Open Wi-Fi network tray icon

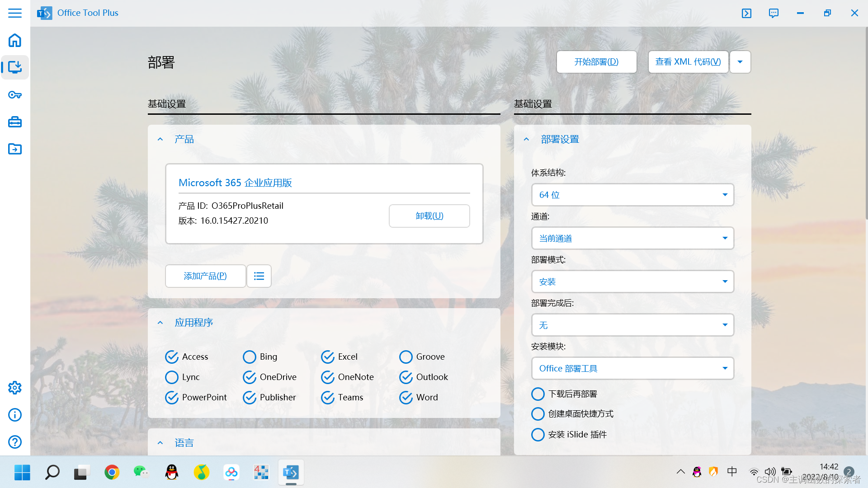pyautogui.click(x=754, y=472)
